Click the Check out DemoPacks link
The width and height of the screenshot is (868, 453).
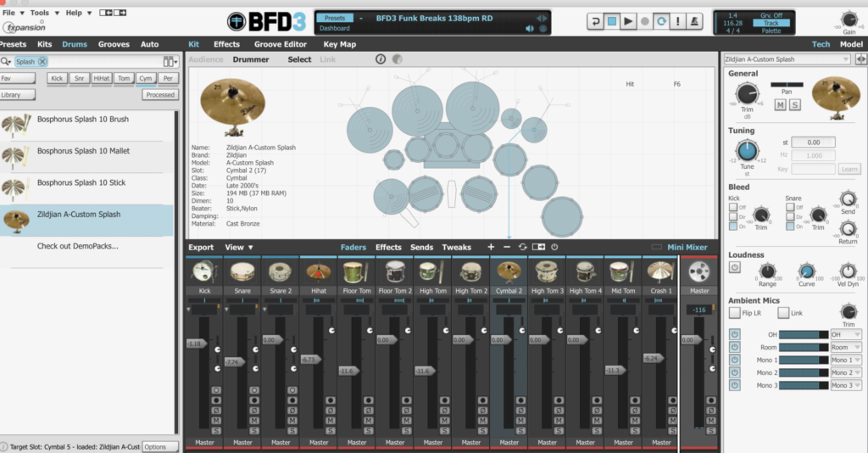[x=78, y=246]
